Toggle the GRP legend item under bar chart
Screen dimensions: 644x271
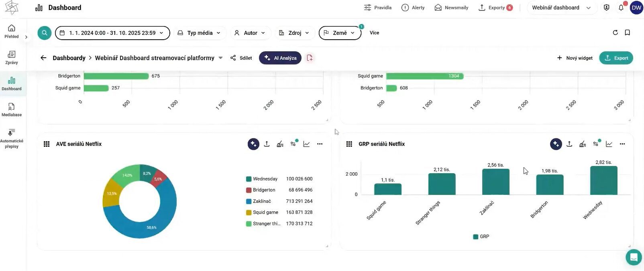tap(481, 237)
